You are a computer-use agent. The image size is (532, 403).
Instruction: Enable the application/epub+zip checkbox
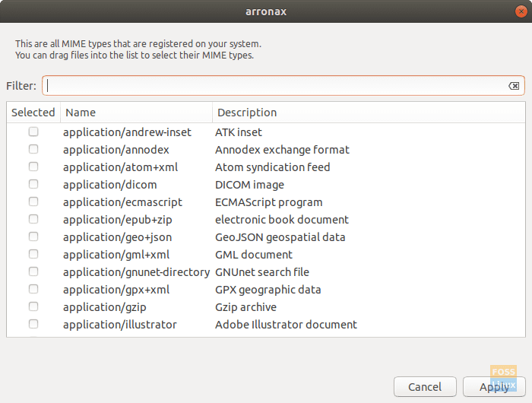(33, 220)
